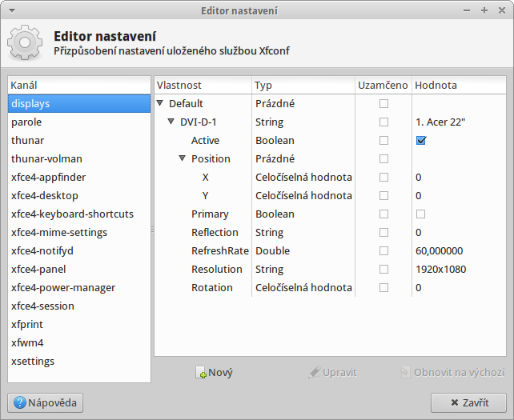Select the Reflection property row
This screenshot has height=420, width=514.
click(330, 232)
